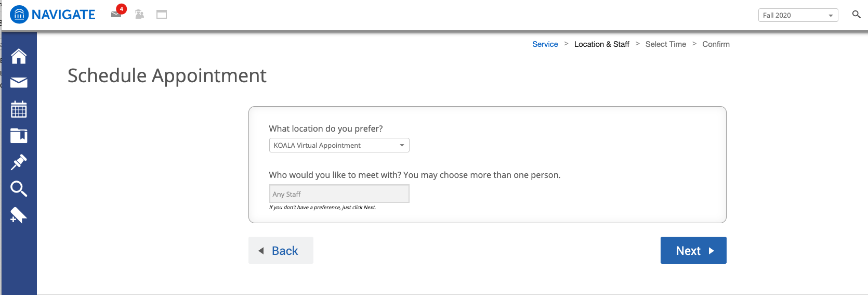Select the Location & Staff breadcrumb step
The width and height of the screenshot is (868, 295).
click(601, 44)
